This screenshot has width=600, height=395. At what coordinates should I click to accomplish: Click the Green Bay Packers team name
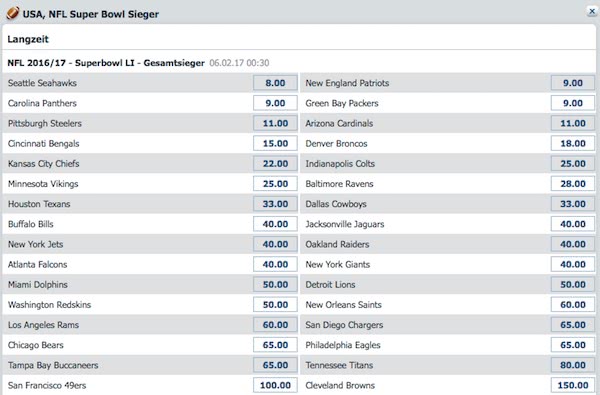coord(342,103)
